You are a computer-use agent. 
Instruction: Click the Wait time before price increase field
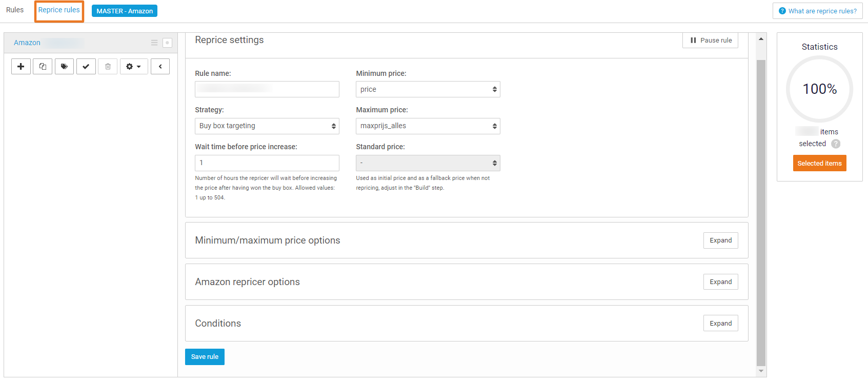click(267, 163)
